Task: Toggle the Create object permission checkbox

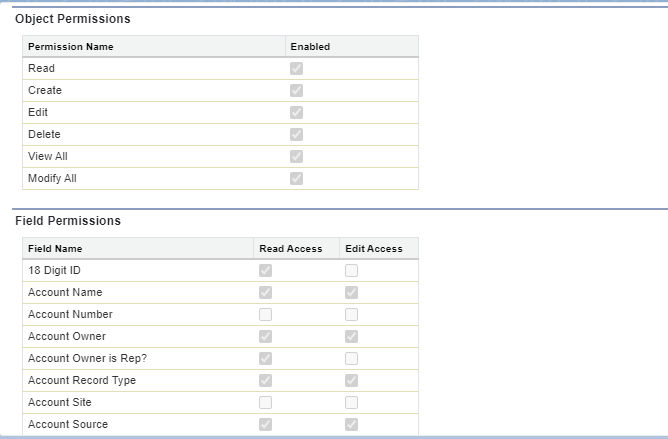Action: pos(297,90)
